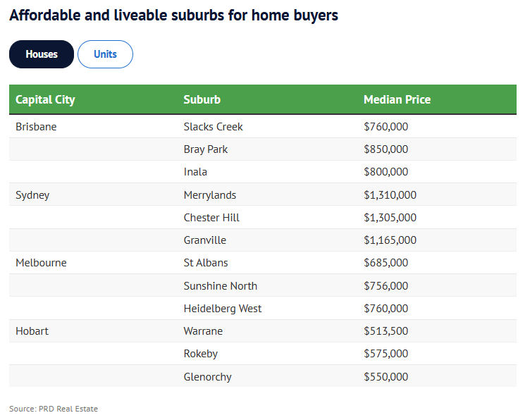Select the Chester Hill suburb entry
The width and height of the screenshot is (530, 420).
tap(211, 218)
